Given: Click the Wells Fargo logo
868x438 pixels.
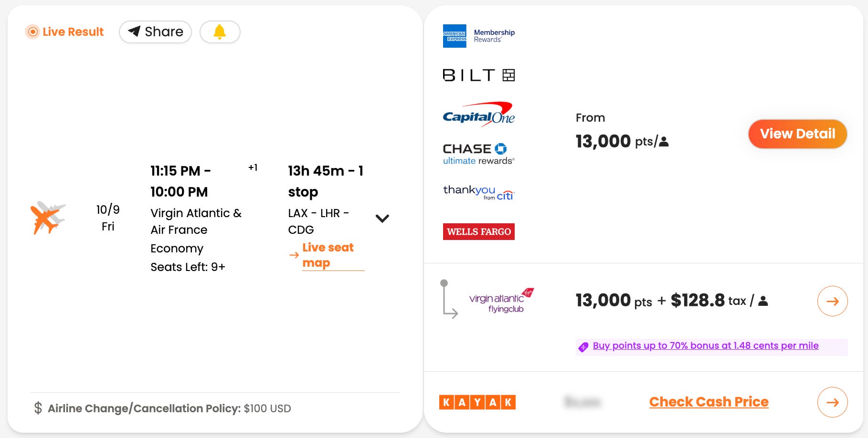Looking at the screenshot, I should [x=478, y=232].
